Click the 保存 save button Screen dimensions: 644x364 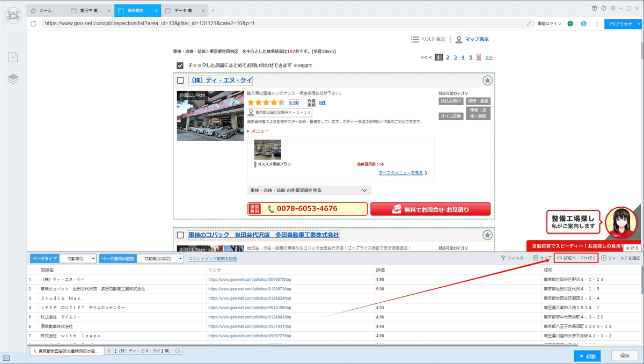click(625, 356)
